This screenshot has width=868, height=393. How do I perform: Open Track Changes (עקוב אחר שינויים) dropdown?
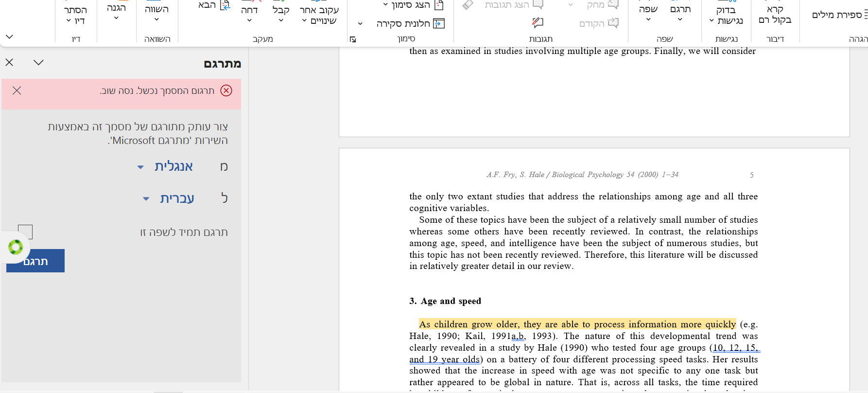click(x=319, y=15)
